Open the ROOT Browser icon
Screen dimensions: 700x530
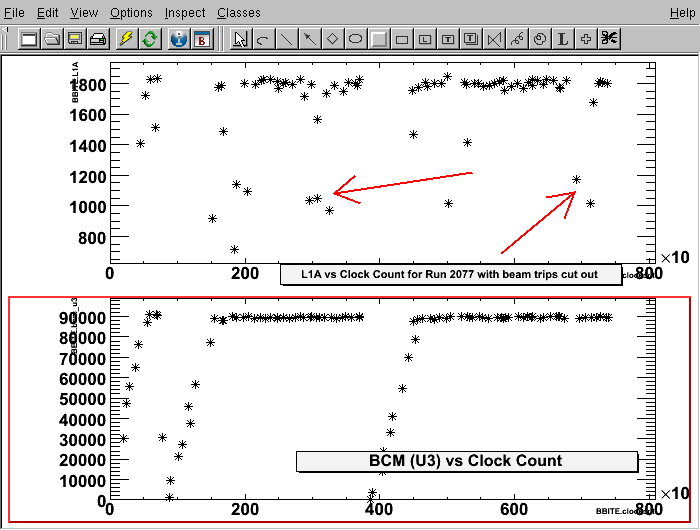click(202, 39)
